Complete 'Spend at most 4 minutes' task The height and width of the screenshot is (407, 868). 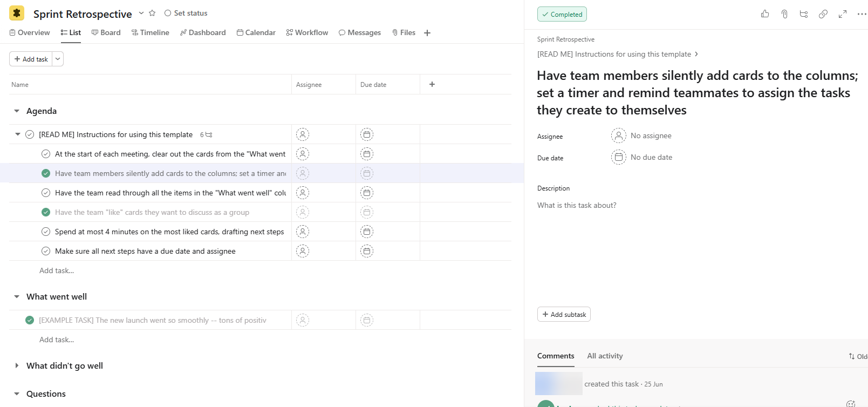46,232
